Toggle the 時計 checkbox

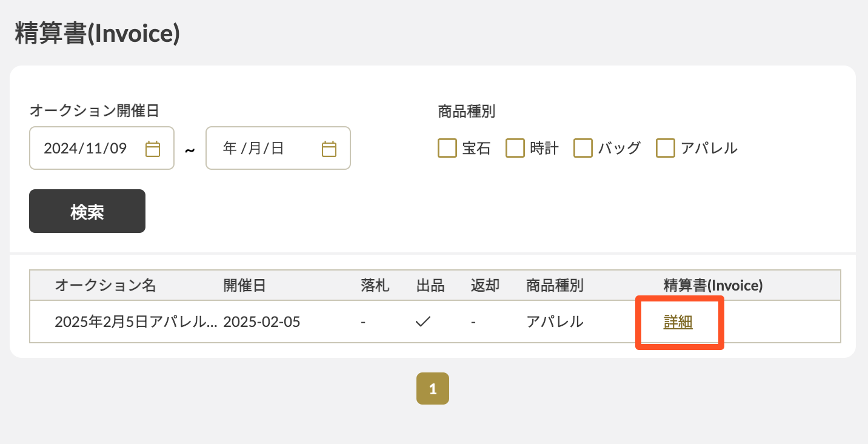point(515,148)
